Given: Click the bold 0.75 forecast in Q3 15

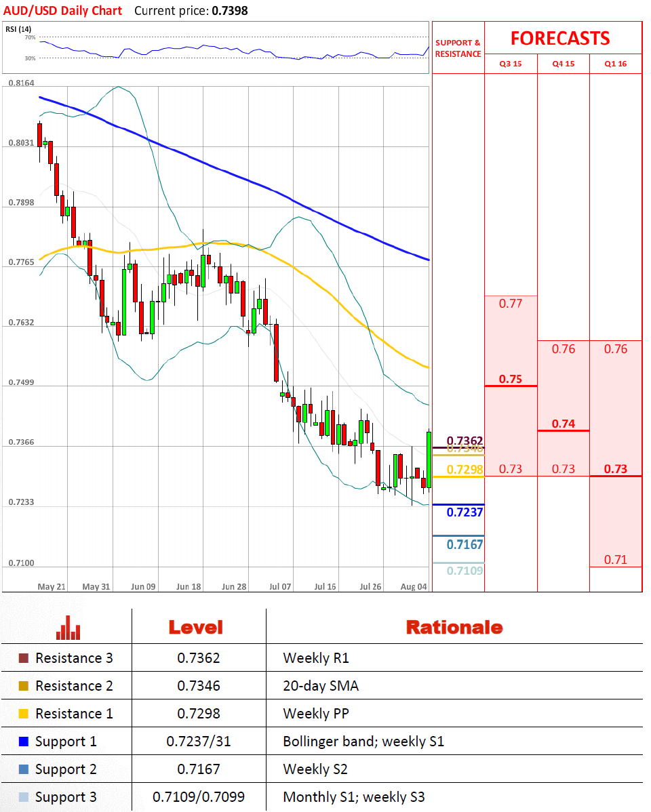Looking at the screenshot, I should tap(511, 379).
